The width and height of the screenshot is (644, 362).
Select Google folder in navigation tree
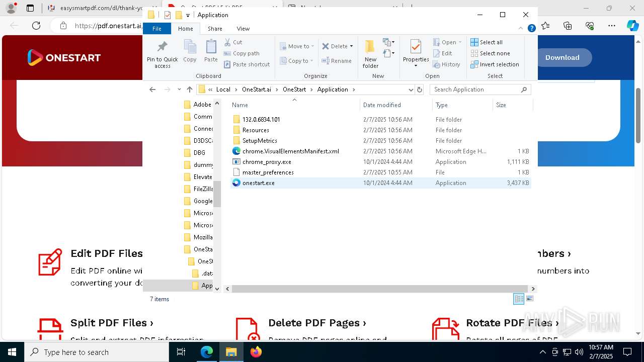(198, 201)
